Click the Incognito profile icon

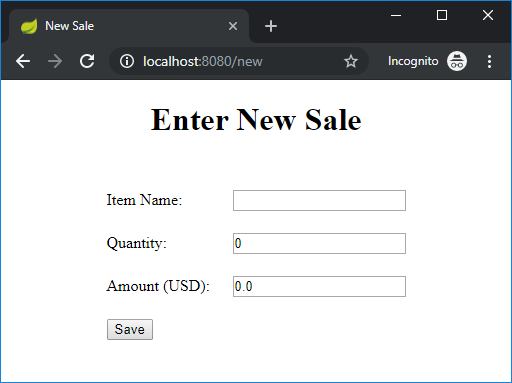coord(457,61)
